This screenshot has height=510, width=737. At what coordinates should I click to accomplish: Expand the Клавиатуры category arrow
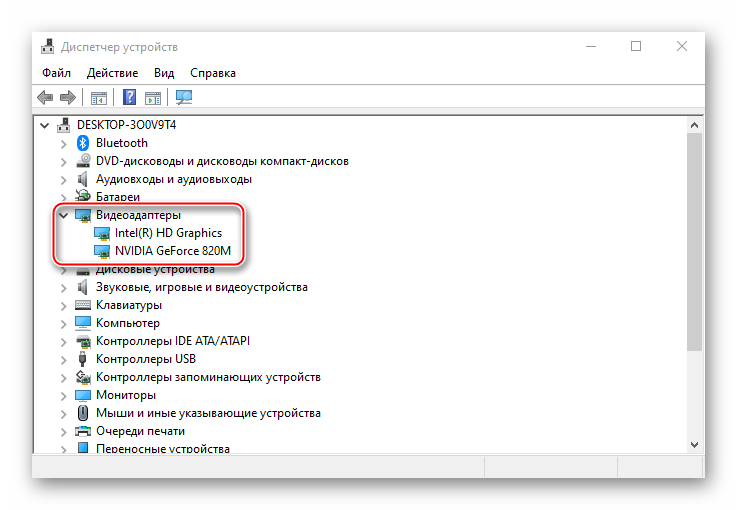[63, 306]
